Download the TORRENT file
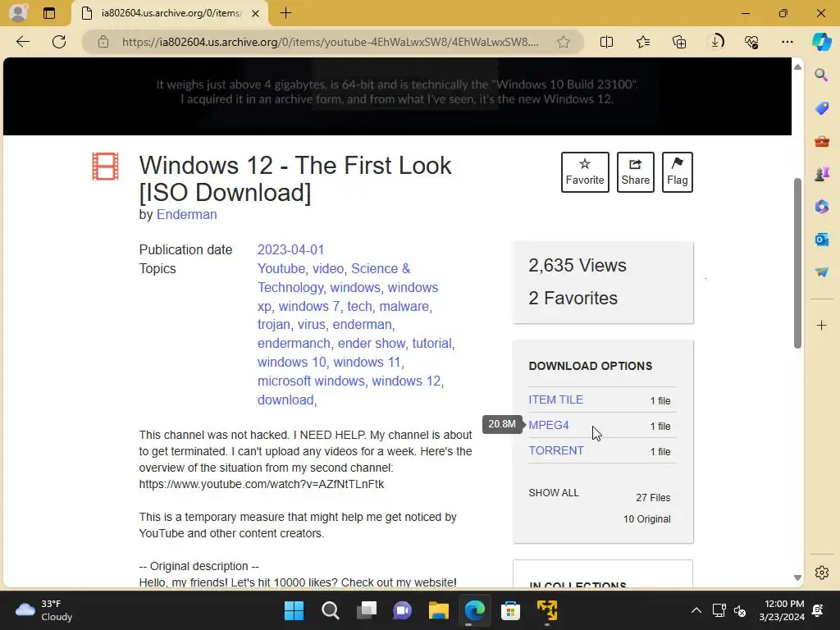Viewport: 840px width, 630px height. click(556, 450)
